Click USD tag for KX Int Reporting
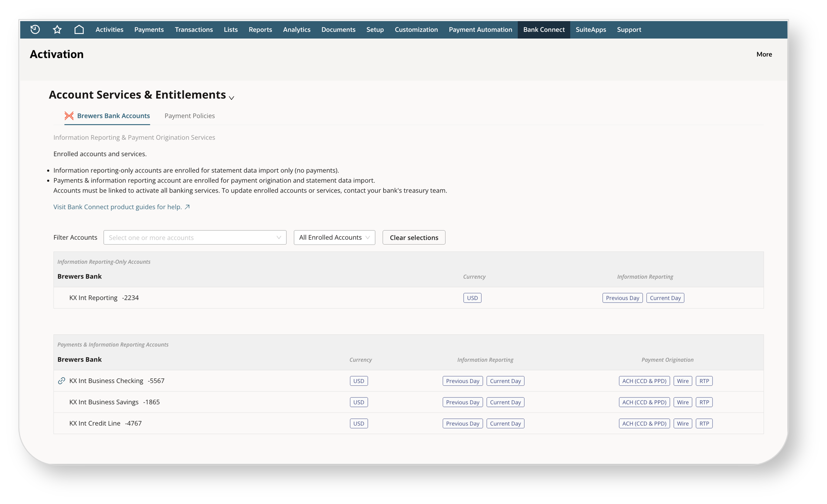Screen dimensions: 827x504 472,298
